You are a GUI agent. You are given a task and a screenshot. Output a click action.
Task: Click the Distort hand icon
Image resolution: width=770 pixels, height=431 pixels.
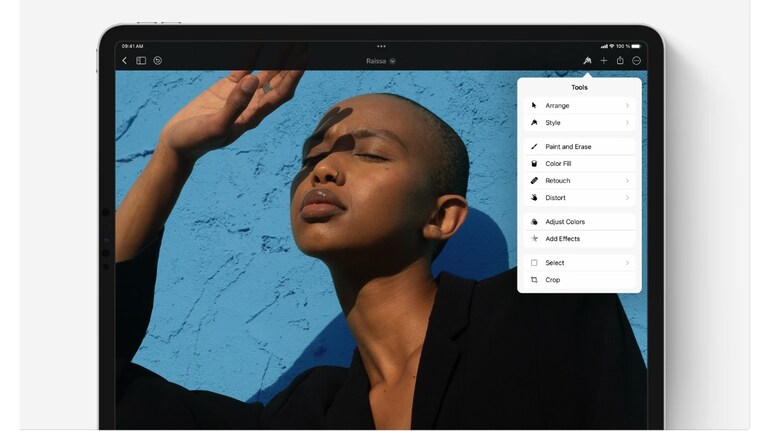point(534,198)
